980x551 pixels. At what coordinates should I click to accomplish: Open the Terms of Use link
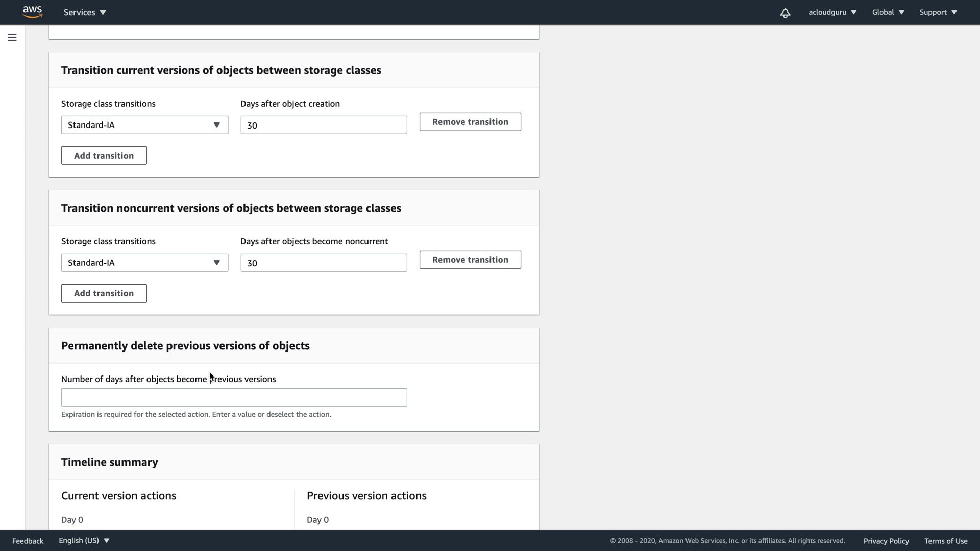point(945,541)
